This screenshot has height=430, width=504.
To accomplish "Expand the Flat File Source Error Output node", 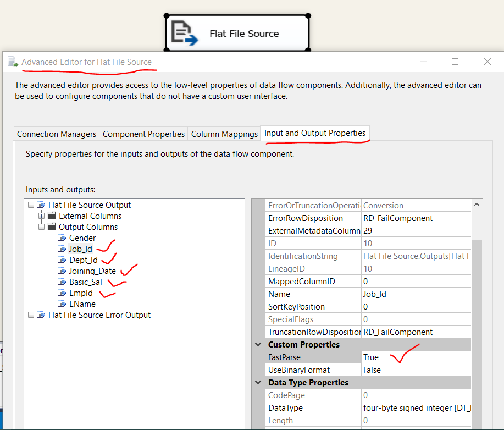I will (31, 315).
